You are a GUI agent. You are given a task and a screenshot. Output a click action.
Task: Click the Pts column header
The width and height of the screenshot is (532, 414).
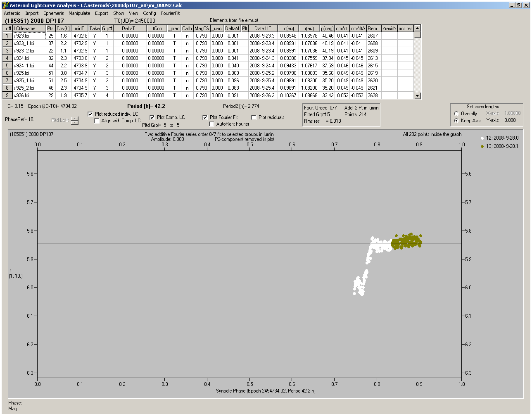pos(50,29)
